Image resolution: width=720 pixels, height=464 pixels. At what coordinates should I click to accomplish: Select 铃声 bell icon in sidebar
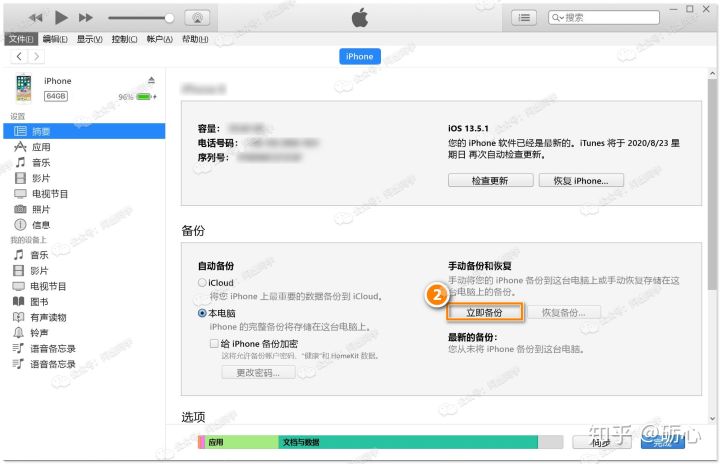pyautogui.click(x=18, y=333)
